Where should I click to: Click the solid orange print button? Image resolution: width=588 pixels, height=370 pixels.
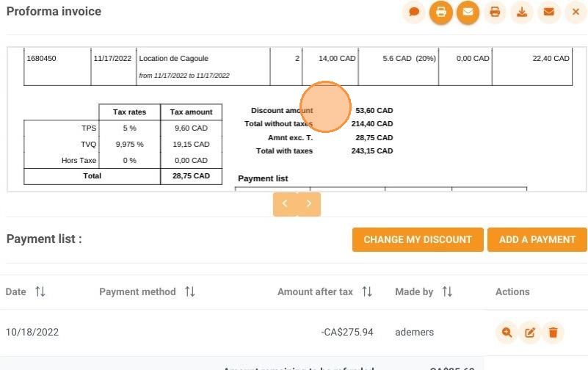tap(441, 12)
